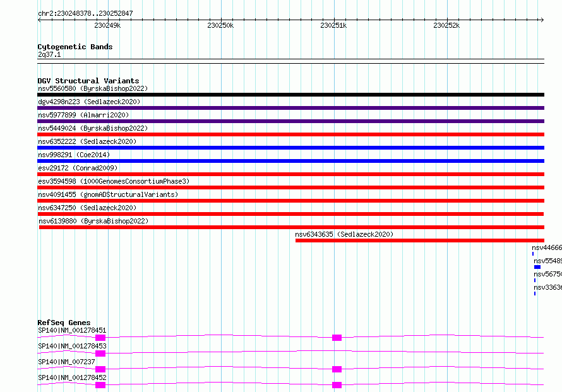Open nsv4091455 (gnomADStructuralVariants) label

(x=108, y=194)
